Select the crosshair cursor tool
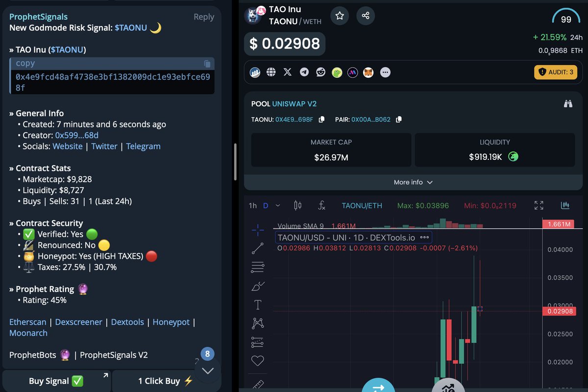 258,229
